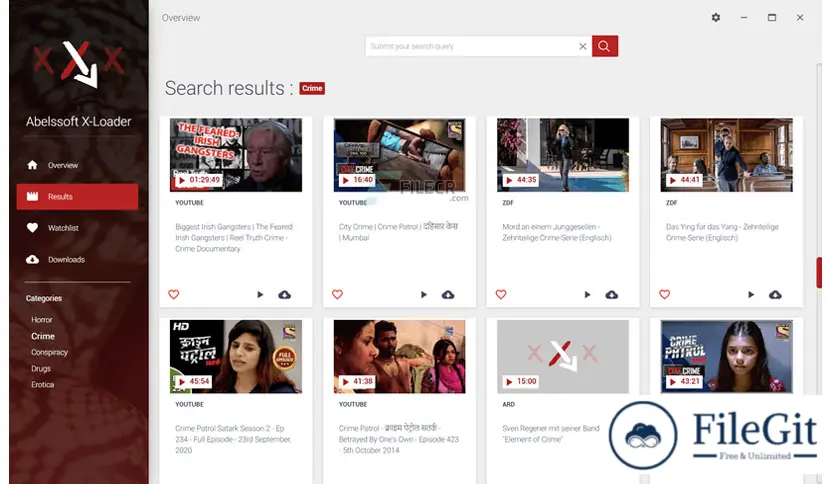Favorite the City Crime Mumbai video
The image size is (836, 484).
point(337,294)
